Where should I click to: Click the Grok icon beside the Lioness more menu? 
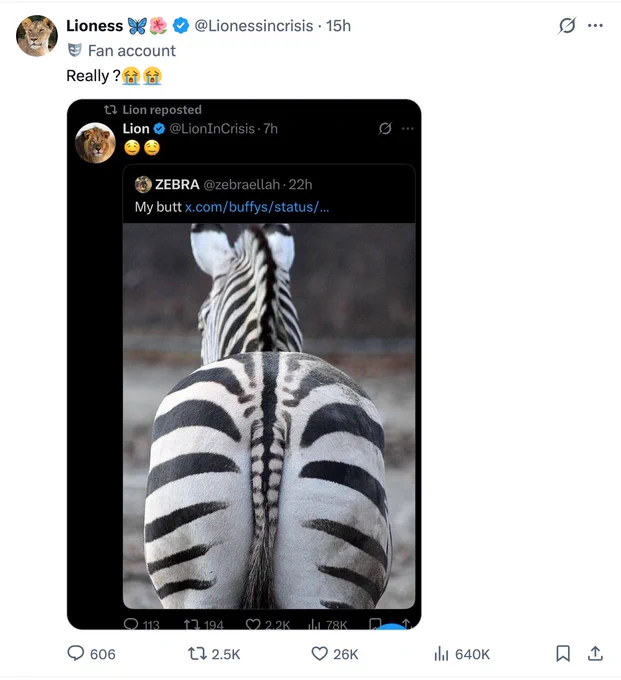click(567, 26)
